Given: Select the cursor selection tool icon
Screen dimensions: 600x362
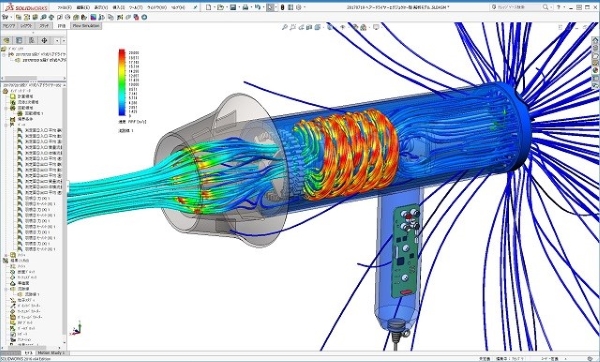Looking at the screenshot, I should coord(271,7).
